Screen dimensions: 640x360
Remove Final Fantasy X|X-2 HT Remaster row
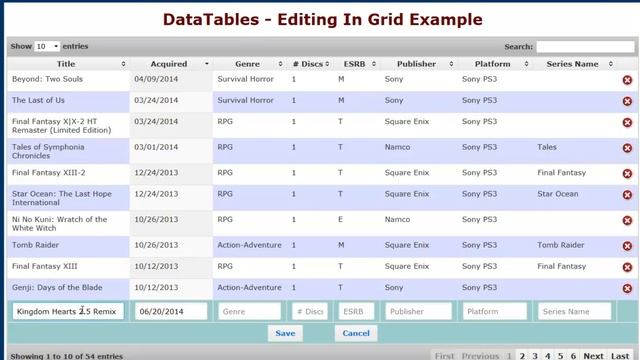click(627, 122)
